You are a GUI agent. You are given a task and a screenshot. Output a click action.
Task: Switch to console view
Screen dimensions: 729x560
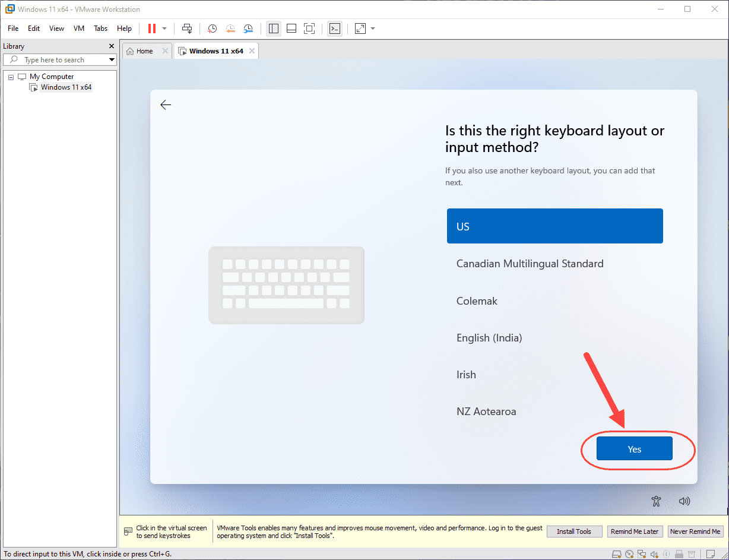pos(335,29)
